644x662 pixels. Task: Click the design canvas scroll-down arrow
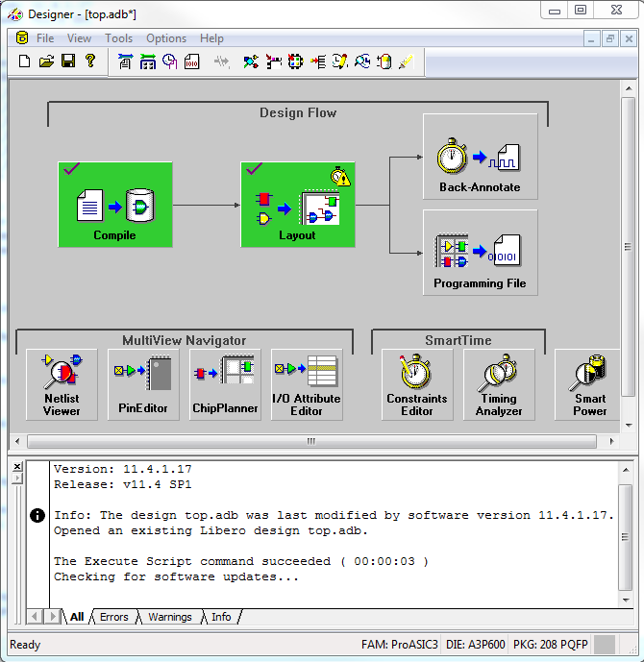629,425
